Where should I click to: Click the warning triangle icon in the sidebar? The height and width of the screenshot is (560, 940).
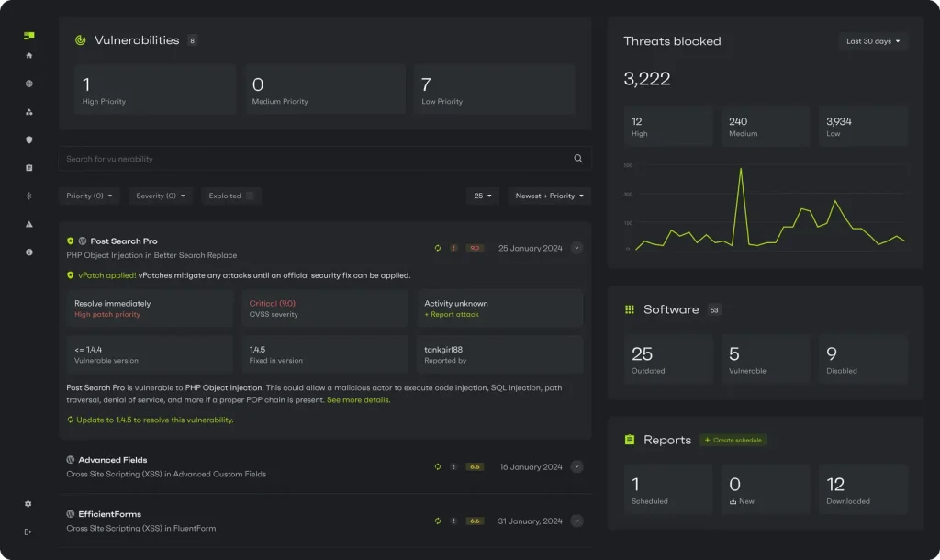(29, 224)
